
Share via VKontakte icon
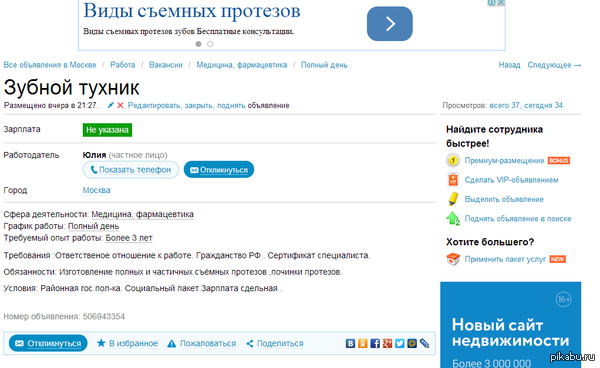350,344
